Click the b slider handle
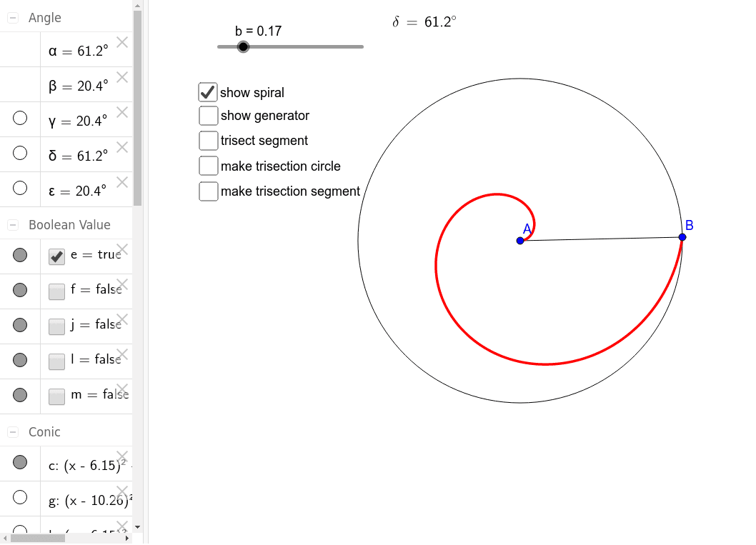756x545 pixels. pyautogui.click(x=243, y=46)
